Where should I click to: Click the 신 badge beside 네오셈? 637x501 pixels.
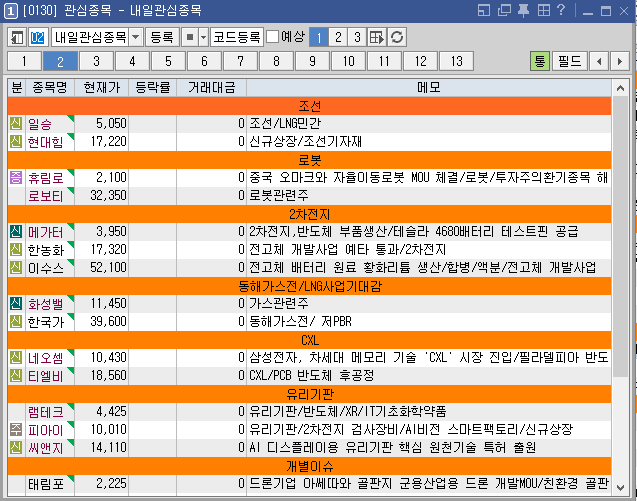tap(16, 358)
